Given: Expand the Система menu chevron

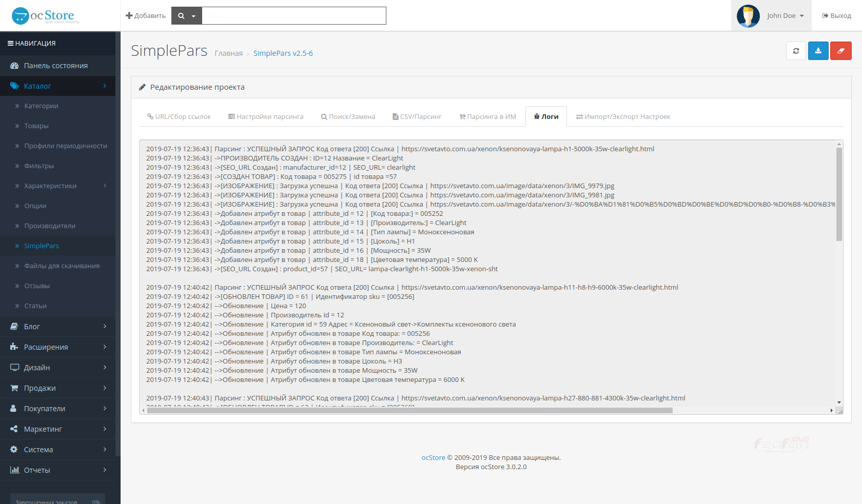Looking at the screenshot, I should (105, 450).
